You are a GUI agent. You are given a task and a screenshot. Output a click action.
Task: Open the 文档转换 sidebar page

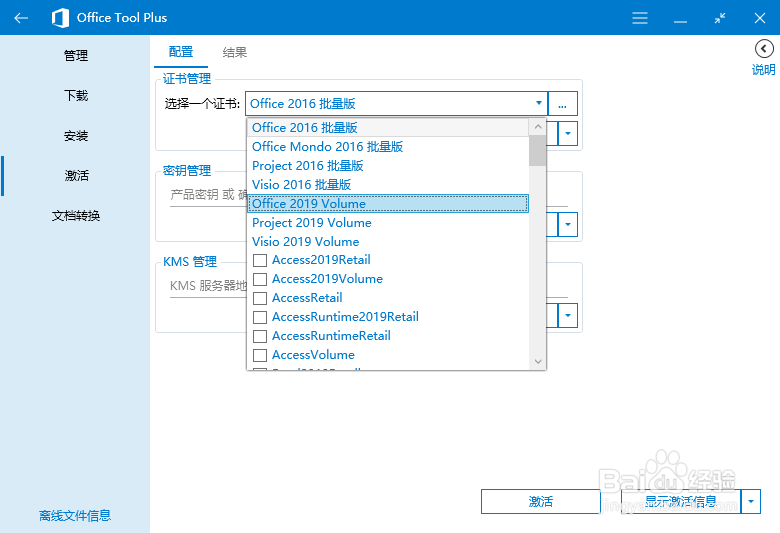coord(76,215)
